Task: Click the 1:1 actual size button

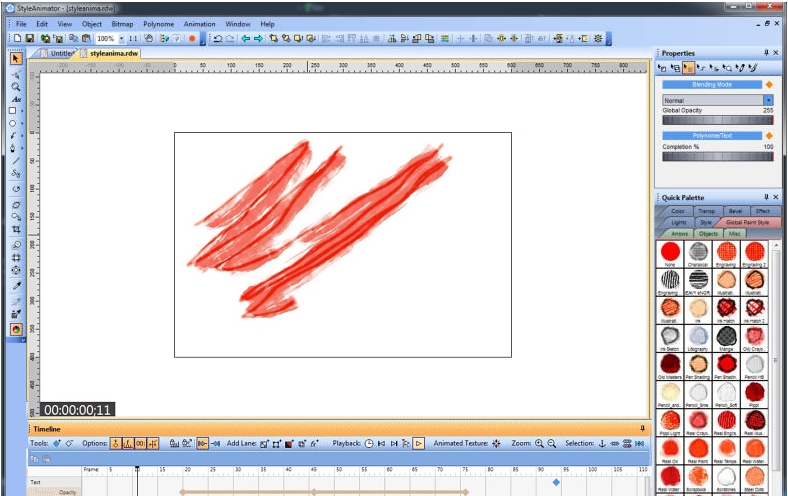Action: 133,38
